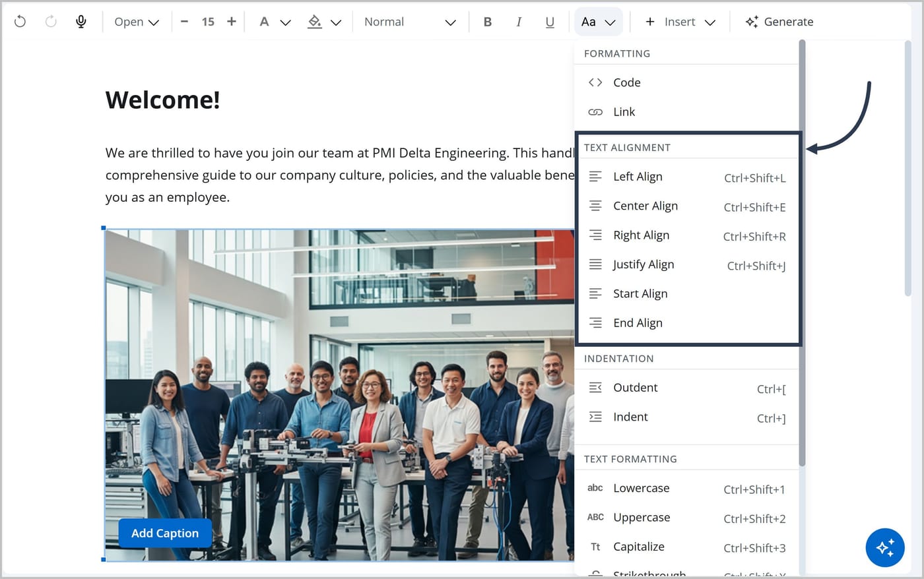Apply Justify Align to the text

coord(686,265)
